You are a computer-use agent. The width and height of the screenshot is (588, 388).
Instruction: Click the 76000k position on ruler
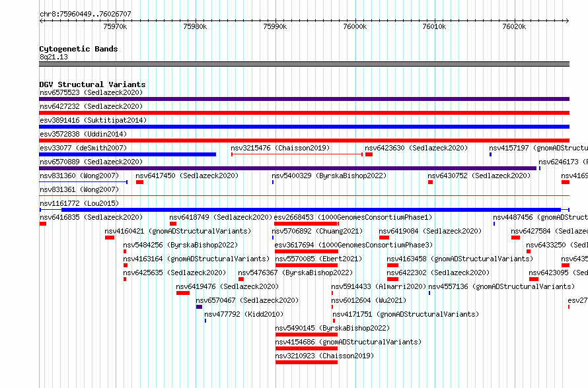(x=355, y=26)
